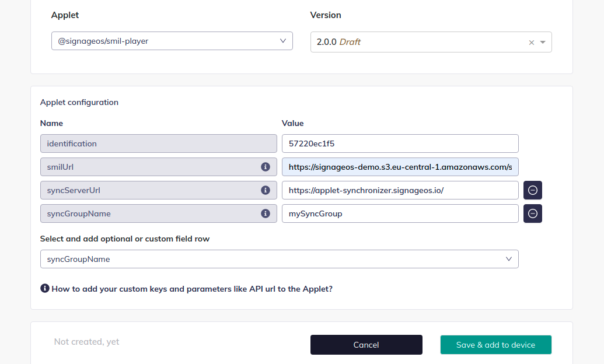Click the identification value field showing 57220ec1f5
The image size is (604, 364).
click(401, 143)
